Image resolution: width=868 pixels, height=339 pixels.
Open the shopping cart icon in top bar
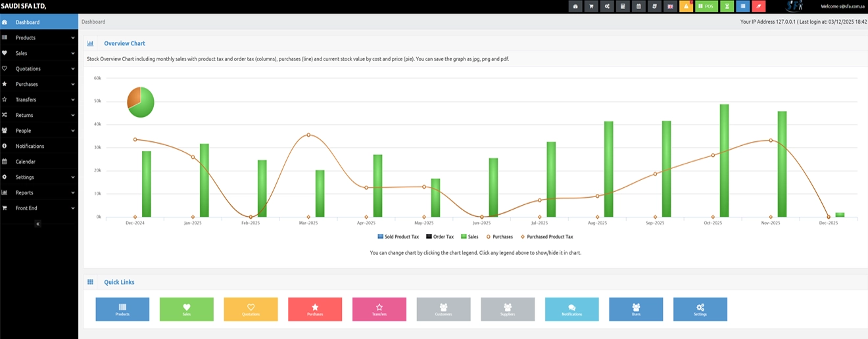click(592, 7)
